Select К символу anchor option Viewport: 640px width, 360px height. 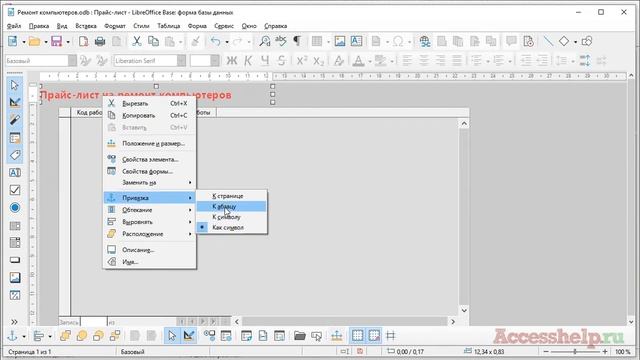pos(232,217)
